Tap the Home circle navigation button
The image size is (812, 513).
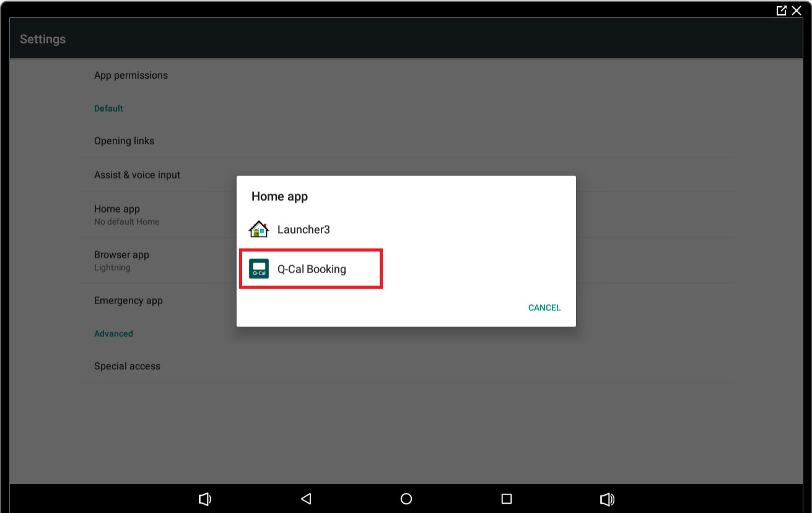(406, 499)
